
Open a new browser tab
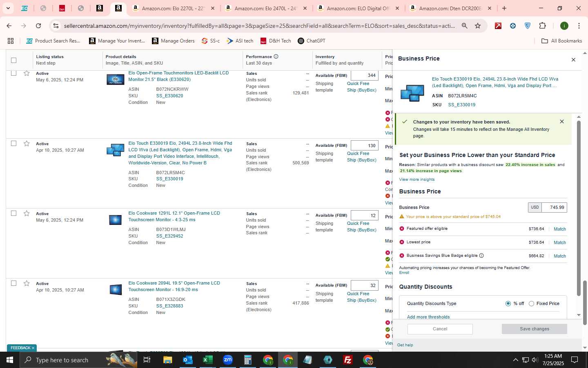click(504, 8)
